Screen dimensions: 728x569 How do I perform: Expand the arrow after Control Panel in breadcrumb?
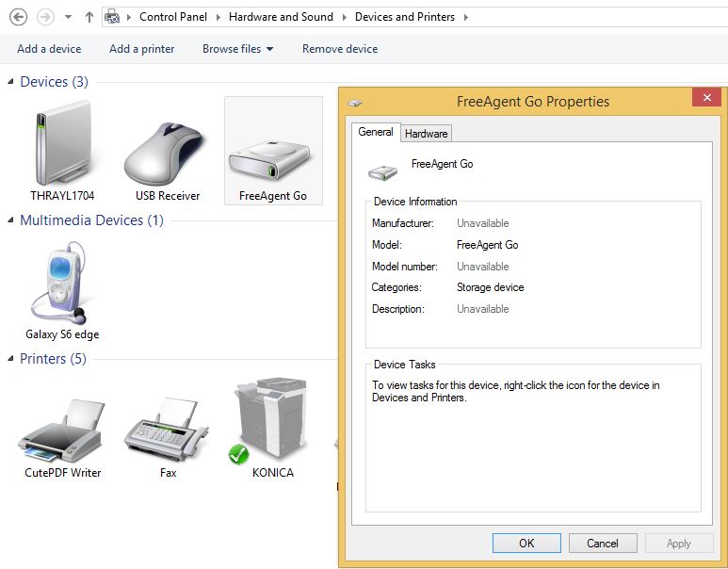[218, 18]
